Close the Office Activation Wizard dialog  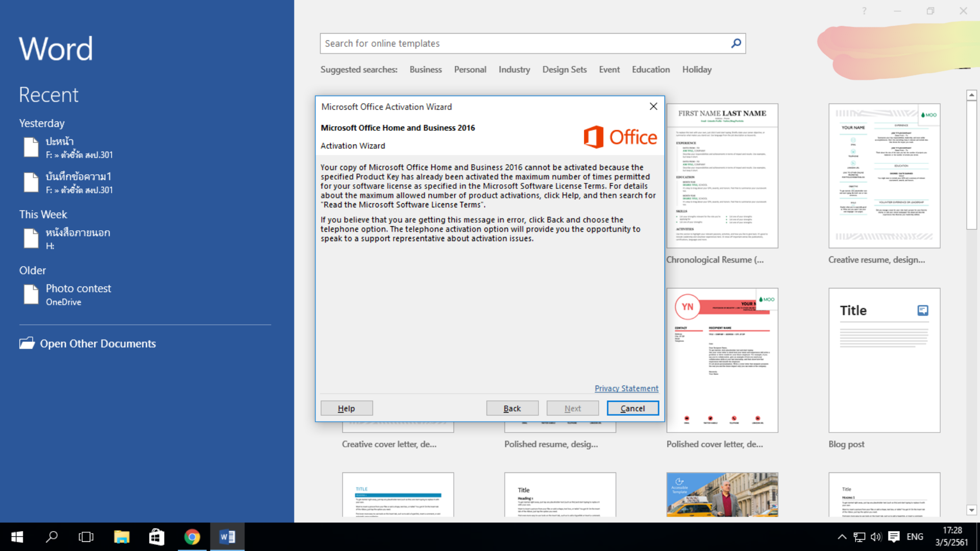coord(653,106)
